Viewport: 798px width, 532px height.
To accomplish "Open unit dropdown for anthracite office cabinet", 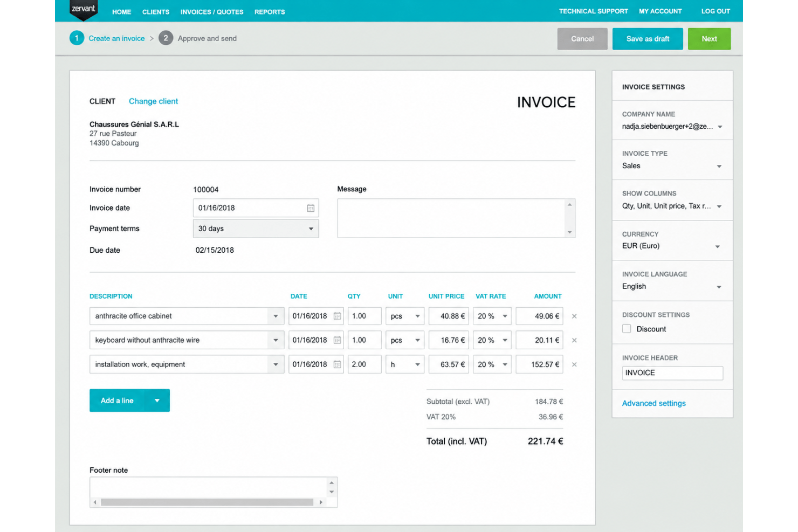I will point(405,316).
